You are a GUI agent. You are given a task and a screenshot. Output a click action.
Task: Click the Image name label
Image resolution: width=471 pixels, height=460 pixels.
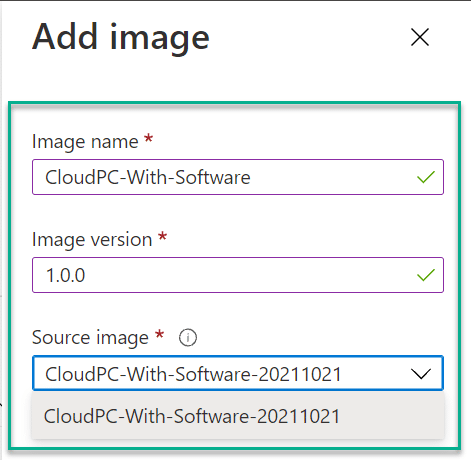[85, 142]
